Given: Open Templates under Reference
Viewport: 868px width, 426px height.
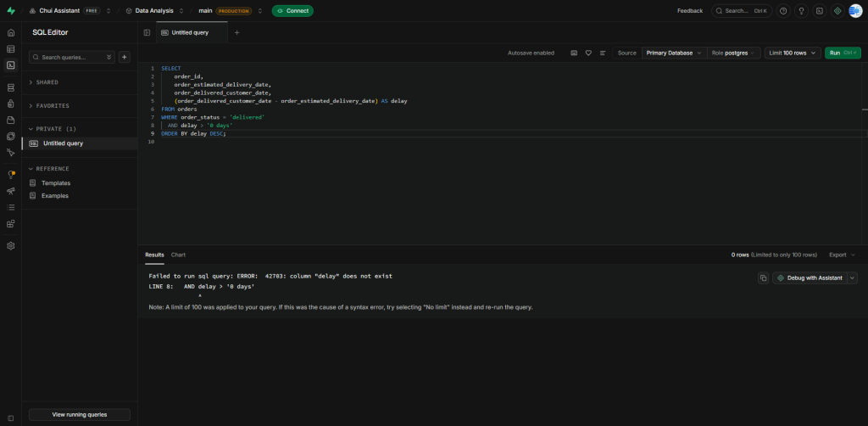Looking at the screenshot, I should pos(56,182).
